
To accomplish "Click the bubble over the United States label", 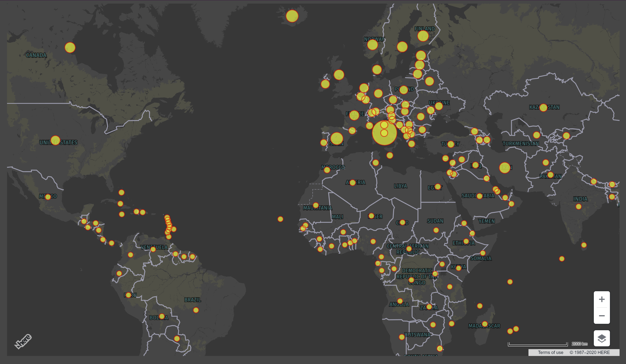I will click(55, 140).
